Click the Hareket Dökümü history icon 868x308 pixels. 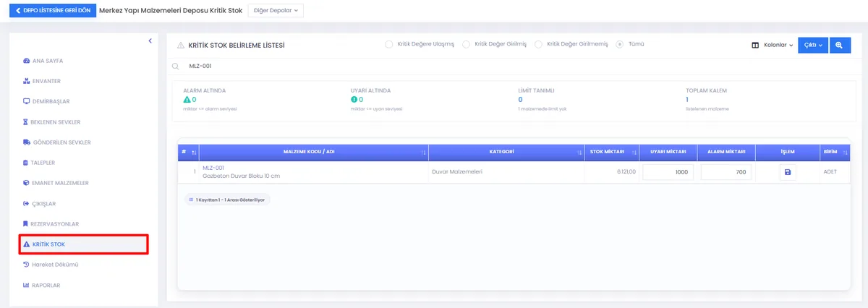point(27,265)
